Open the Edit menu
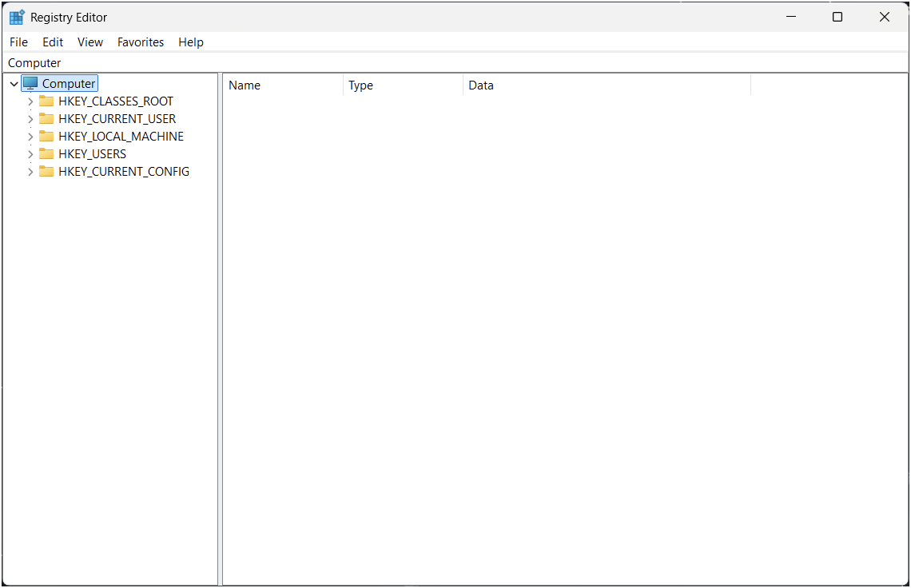The width and height of the screenshot is (911, 588). [x=53, y=42]
